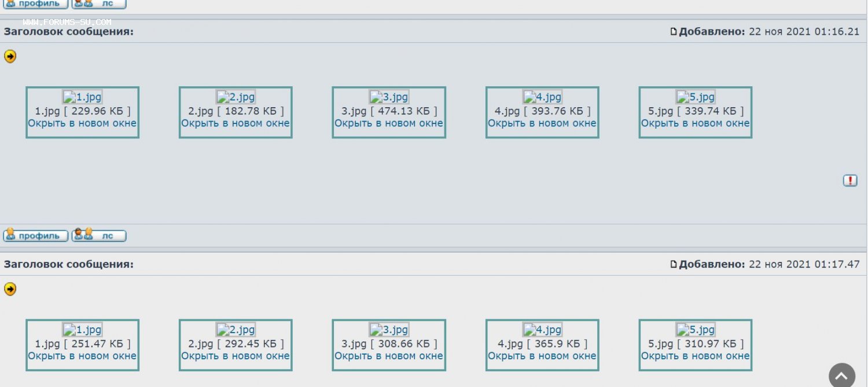Click the 3.jpg thumbnail above the 308.66 КБ label
The width and height of the screenshot is (868, 387).
pos(389,330)
